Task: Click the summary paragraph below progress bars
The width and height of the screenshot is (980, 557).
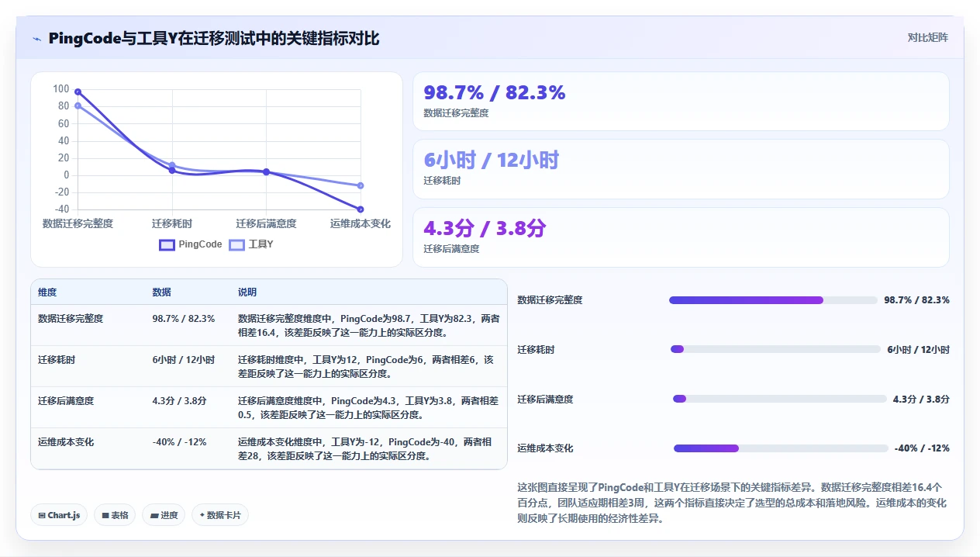Action: [x=732, y=503]
